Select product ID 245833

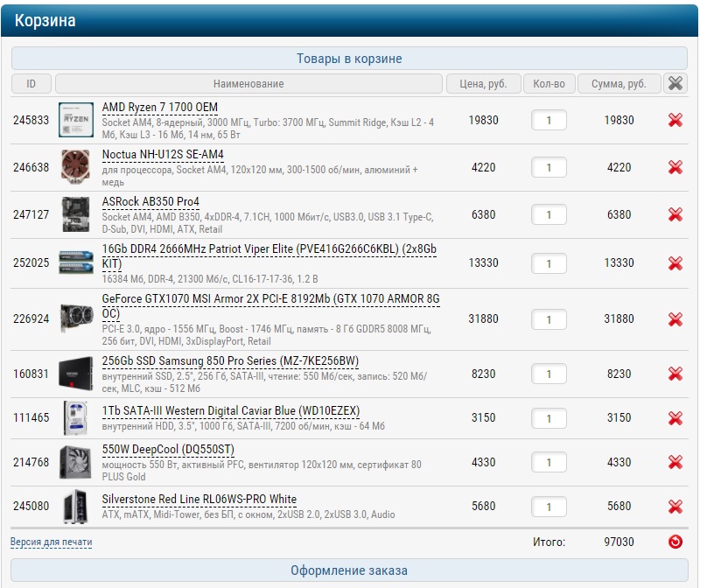click(x=31, y=120)
